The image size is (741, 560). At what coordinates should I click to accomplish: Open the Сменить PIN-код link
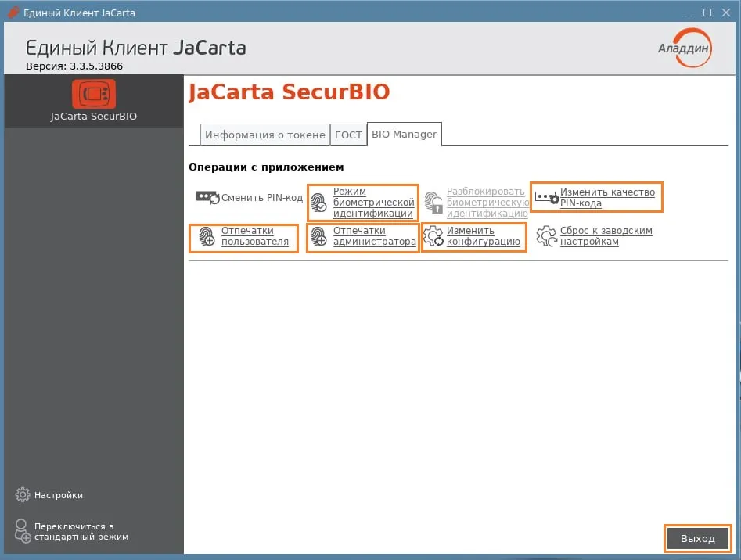(x=262, y=198)
